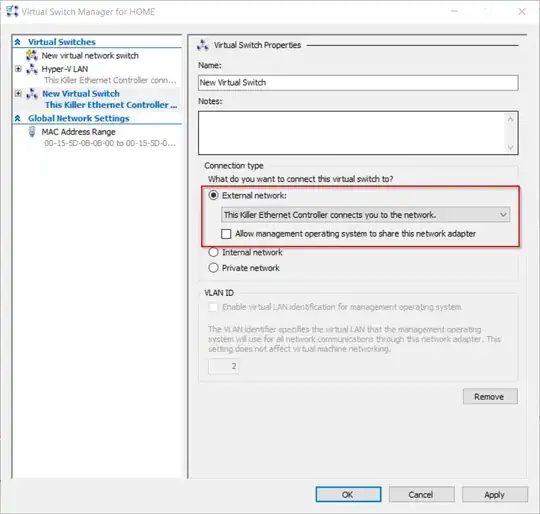Click the New Virtual Switch tree icon

32,93
